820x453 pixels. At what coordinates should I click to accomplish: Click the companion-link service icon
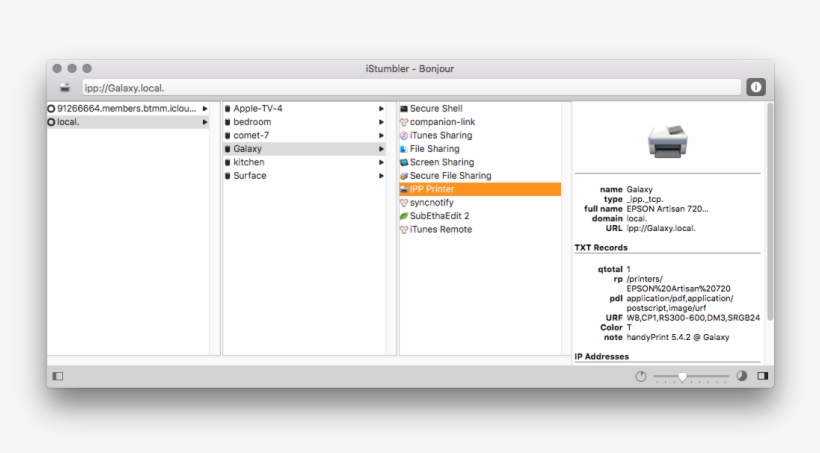404,122
